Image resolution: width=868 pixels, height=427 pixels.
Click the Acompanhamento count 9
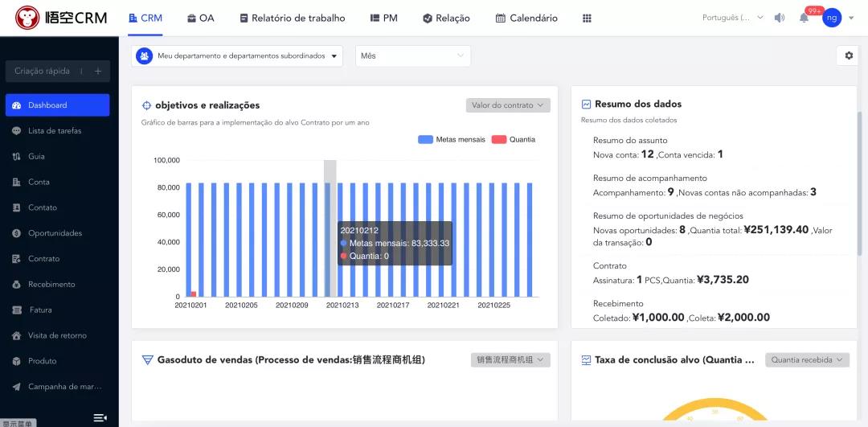(x=670, y=192)
